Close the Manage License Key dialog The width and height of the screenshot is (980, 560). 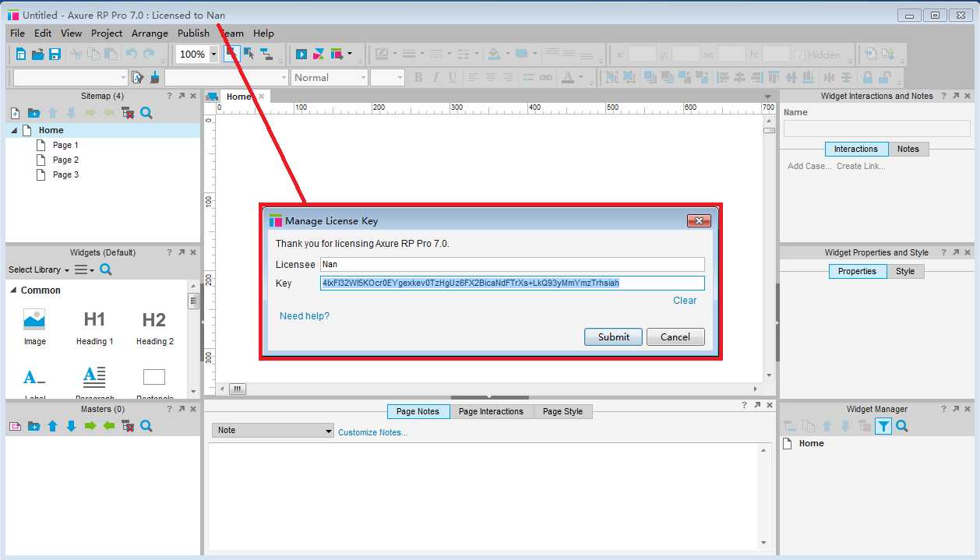click(699, 220)
